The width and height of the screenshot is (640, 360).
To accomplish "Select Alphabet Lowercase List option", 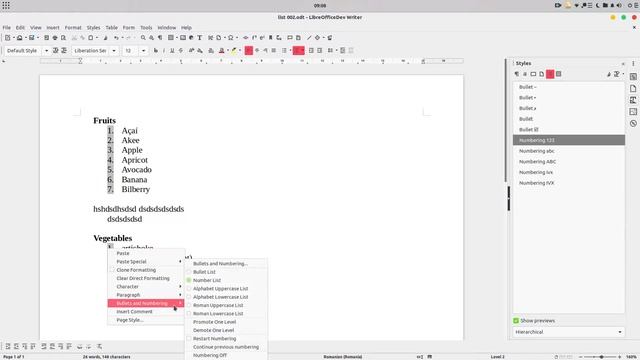I will coord(226,297).
